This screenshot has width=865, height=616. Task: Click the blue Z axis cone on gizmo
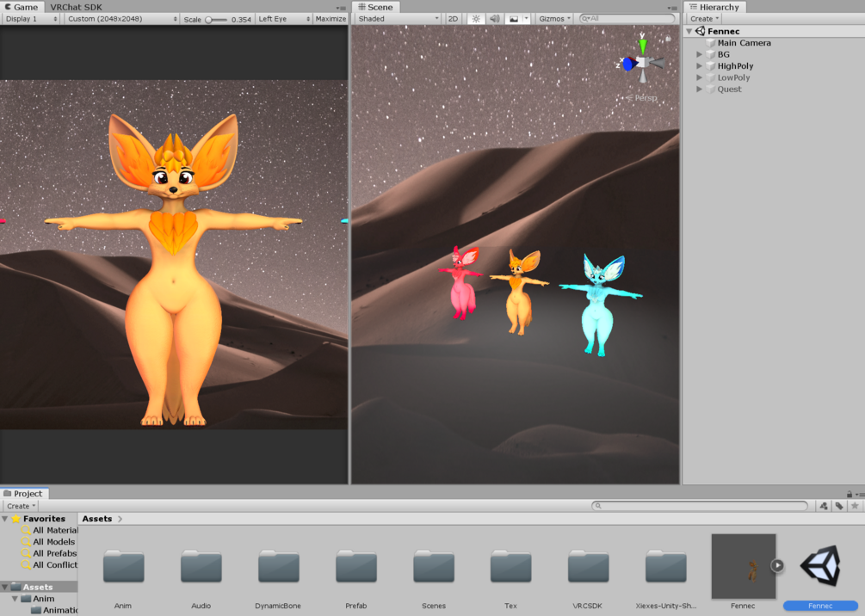tap(628, 64)
